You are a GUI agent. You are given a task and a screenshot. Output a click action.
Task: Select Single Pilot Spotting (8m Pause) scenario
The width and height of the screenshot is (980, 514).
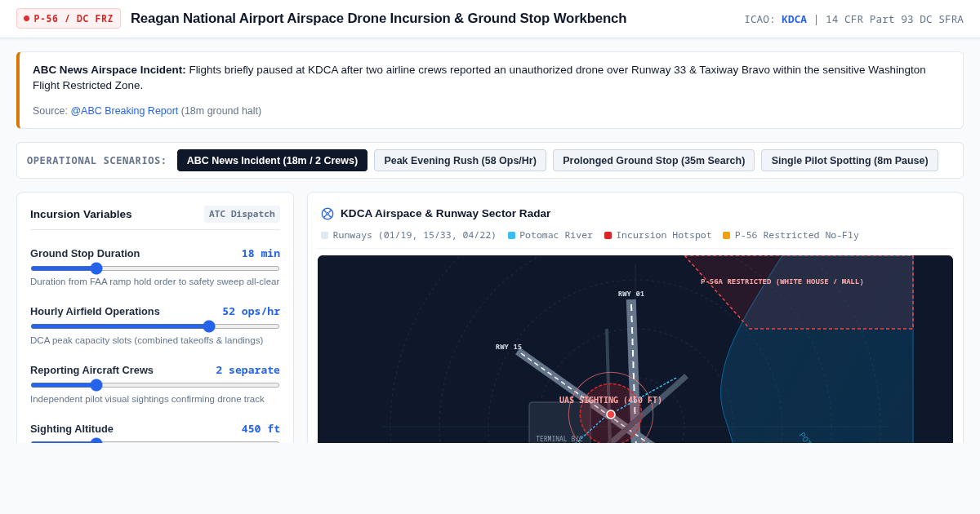click(x=849, y=161)
